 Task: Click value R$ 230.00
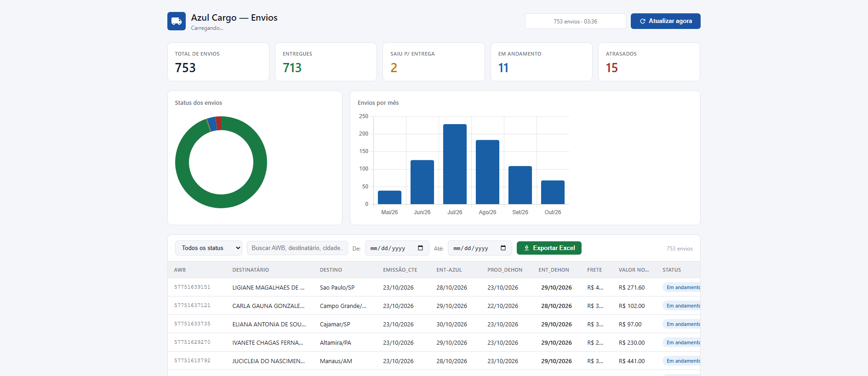632,343
